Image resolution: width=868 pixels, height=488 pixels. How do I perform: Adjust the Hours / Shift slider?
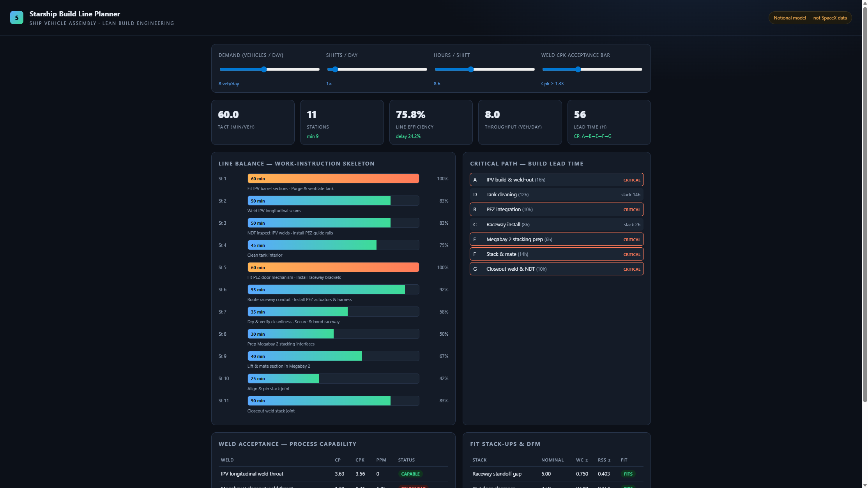tap(484, 69)
